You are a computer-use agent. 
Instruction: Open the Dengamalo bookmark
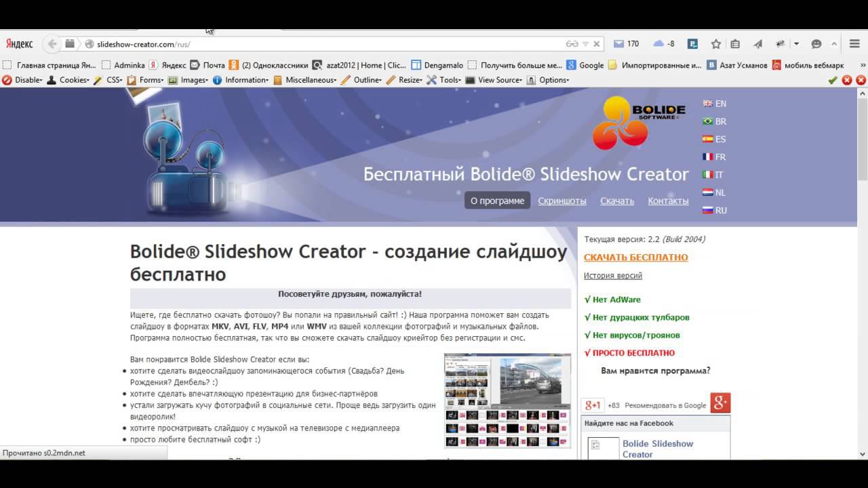click(437, 66)
